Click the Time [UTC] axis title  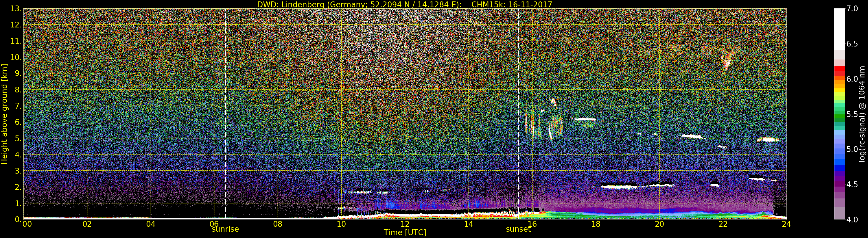(x=405, y=233)
